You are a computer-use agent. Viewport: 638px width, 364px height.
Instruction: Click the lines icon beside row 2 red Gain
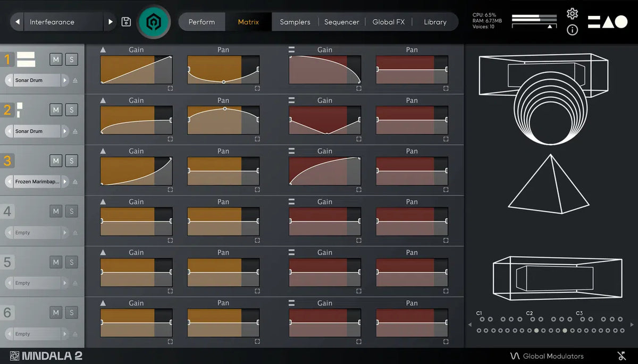[291, 100]
